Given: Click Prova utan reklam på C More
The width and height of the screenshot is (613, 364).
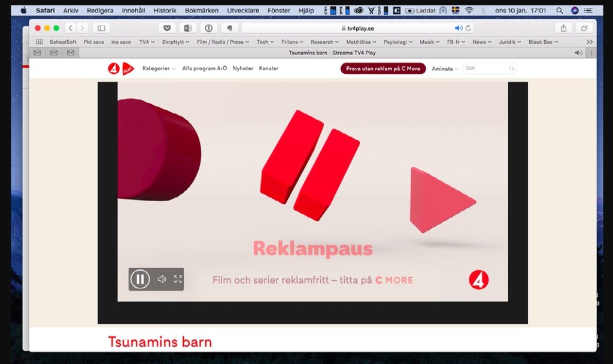Looking at the screenshot, I should coord(383,68).
